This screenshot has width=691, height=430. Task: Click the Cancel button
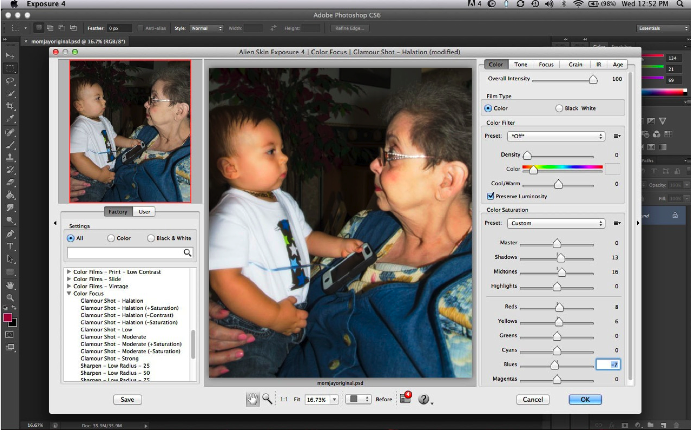coord(533,400)
